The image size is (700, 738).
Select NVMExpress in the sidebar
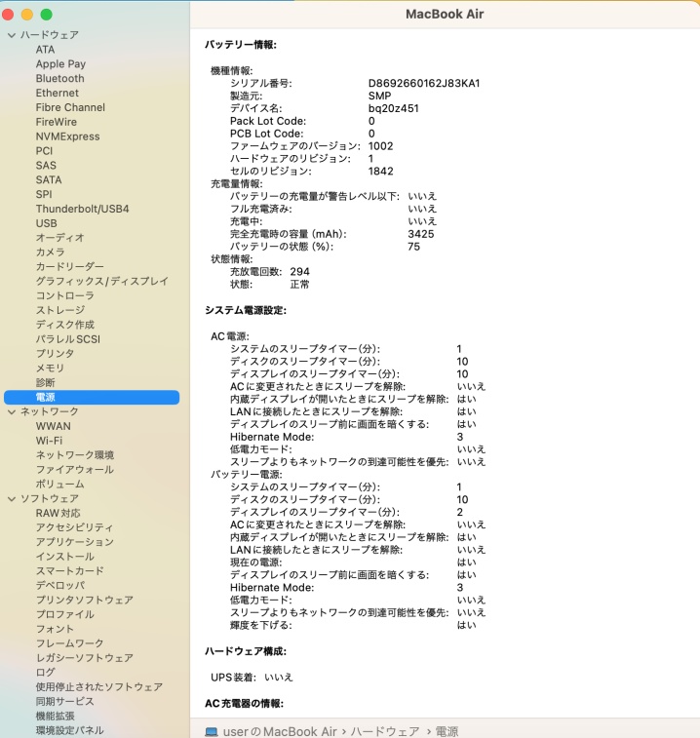click(68, 136)
